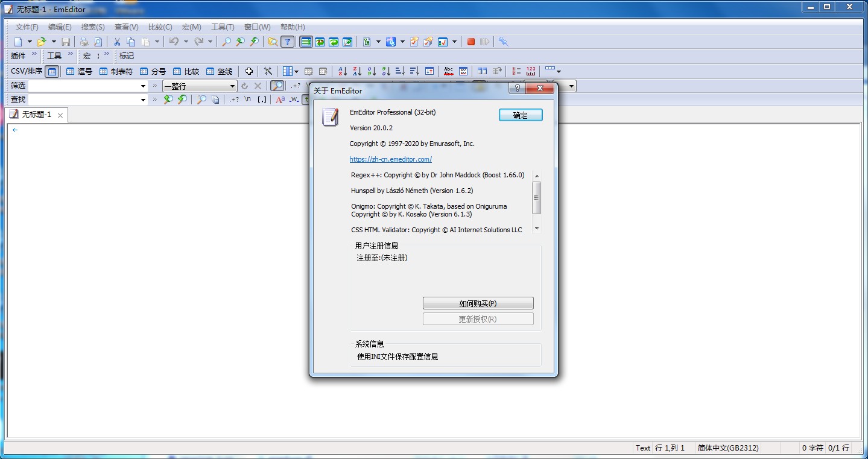The width and height of the screenshot is (868, 459).
Task: Open Find in Files folder-magnifier icon
Action: click(273, 42)
